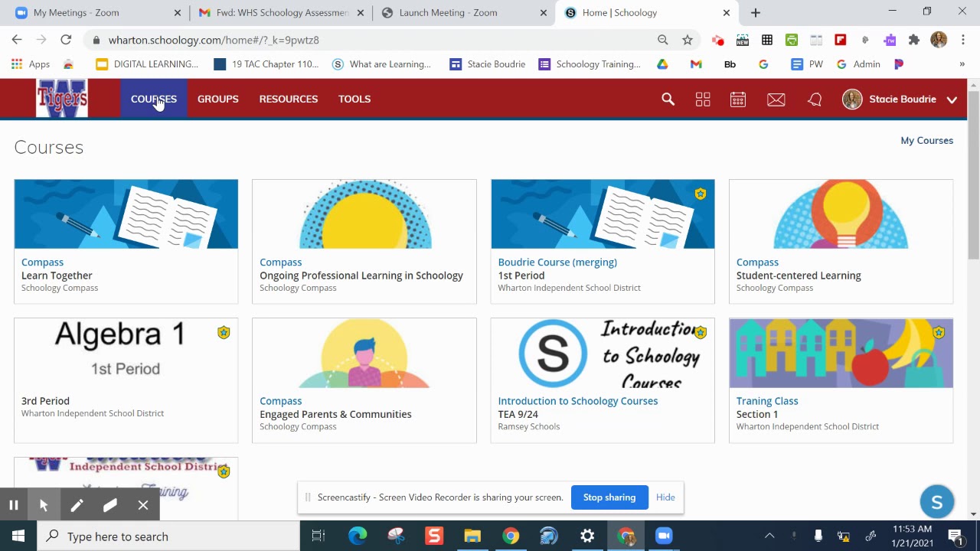Go back with the browser back arrow
The width and height of the screenshot is (980, 551).
pos(17,40)
